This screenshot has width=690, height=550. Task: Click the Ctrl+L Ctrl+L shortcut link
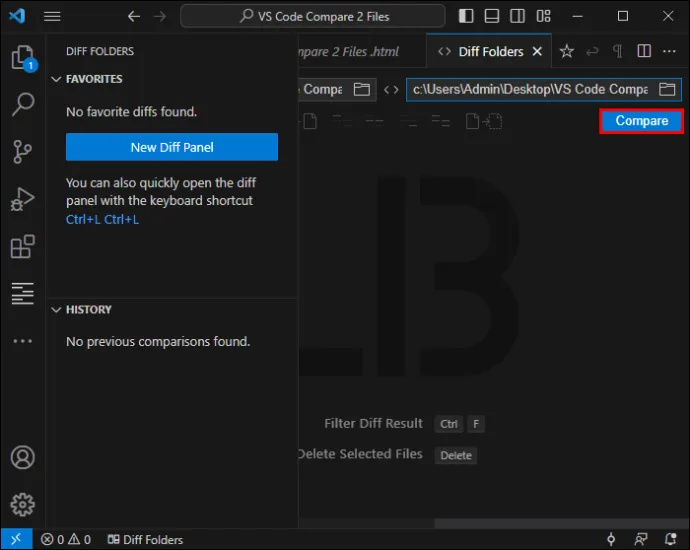coord(103,219)
